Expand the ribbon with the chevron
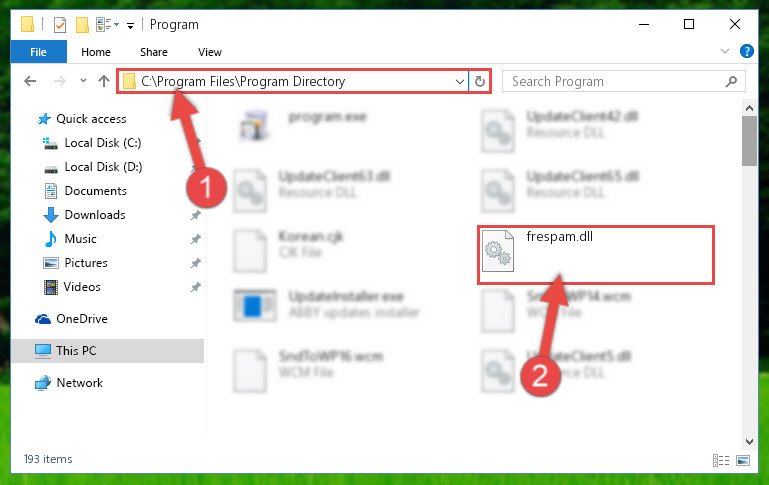 (x=725, y=51)
